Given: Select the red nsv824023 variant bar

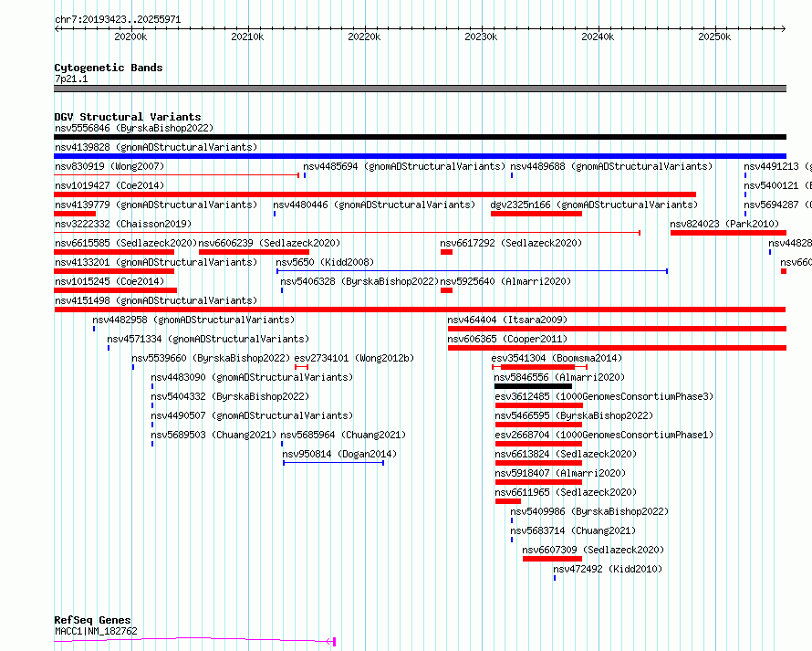Looking at the screenshot, I should [x=728, y=233].
